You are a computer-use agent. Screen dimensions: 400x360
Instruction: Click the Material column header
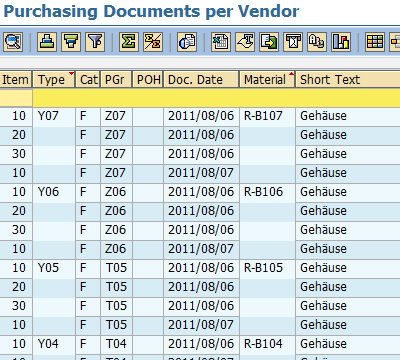pyautogui.click(x=267, y=79)
